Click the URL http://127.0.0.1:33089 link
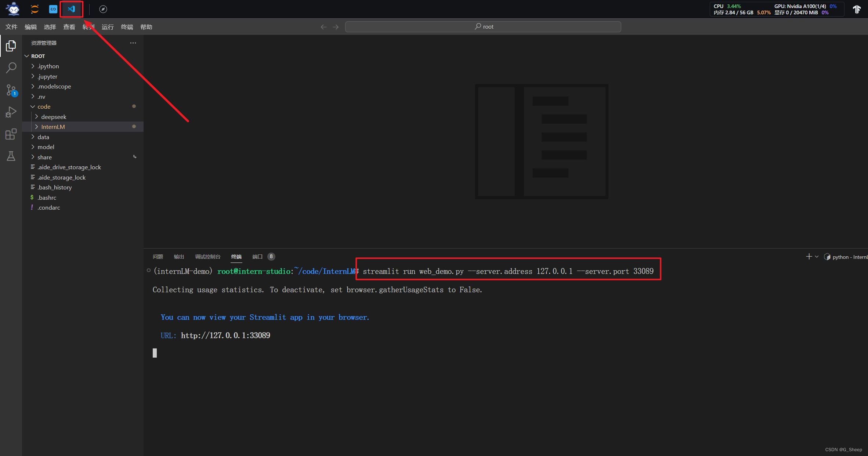868x456 pixels. [x=225, y=335]
